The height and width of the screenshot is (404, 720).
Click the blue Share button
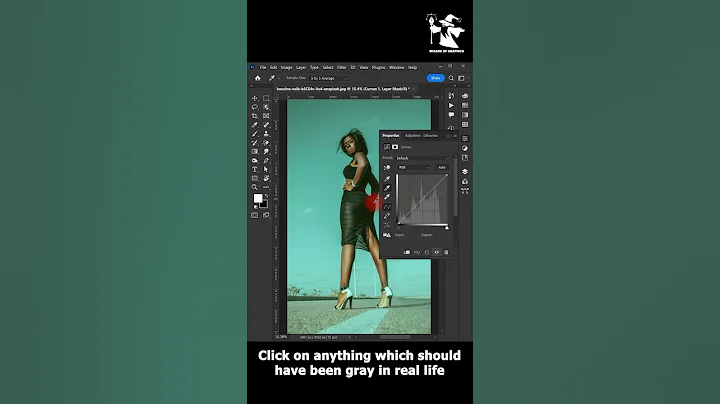pyautogui.click(x=435, y=78)
